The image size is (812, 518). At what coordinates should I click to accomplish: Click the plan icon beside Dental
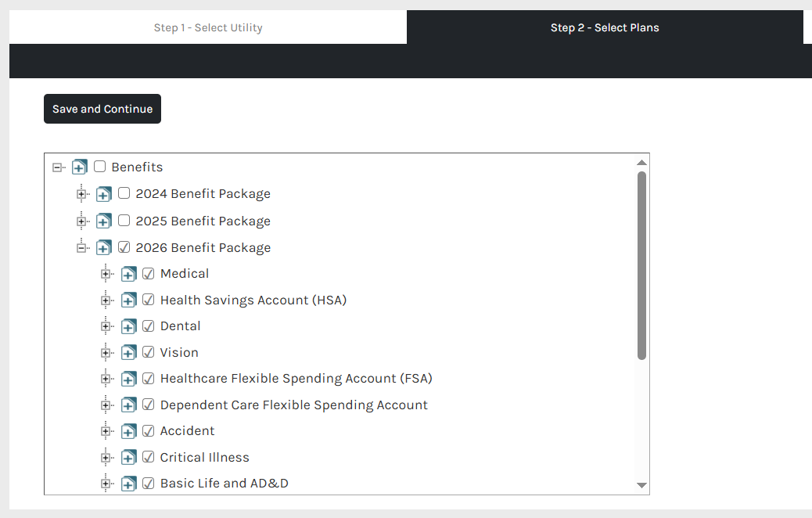pos(128,326)
